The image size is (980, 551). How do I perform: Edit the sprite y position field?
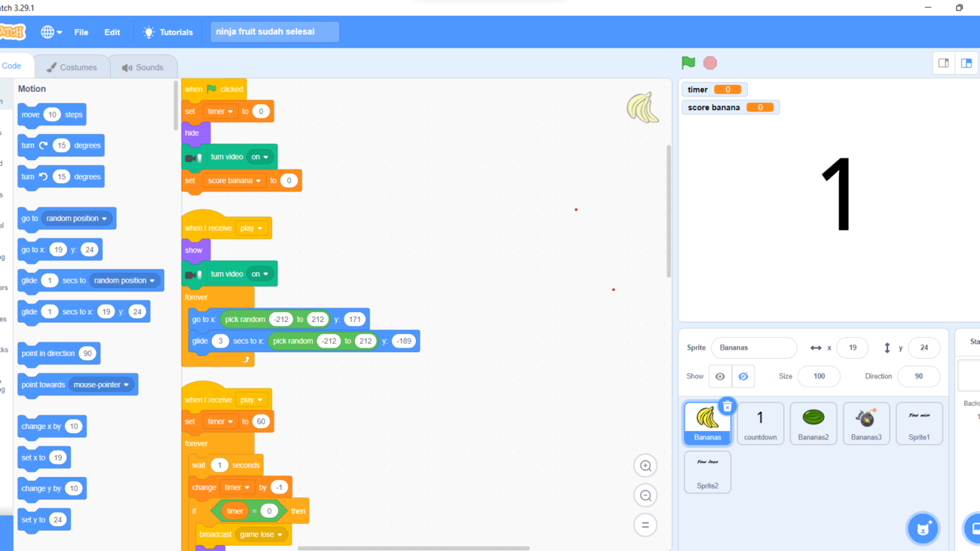point(923,347)
